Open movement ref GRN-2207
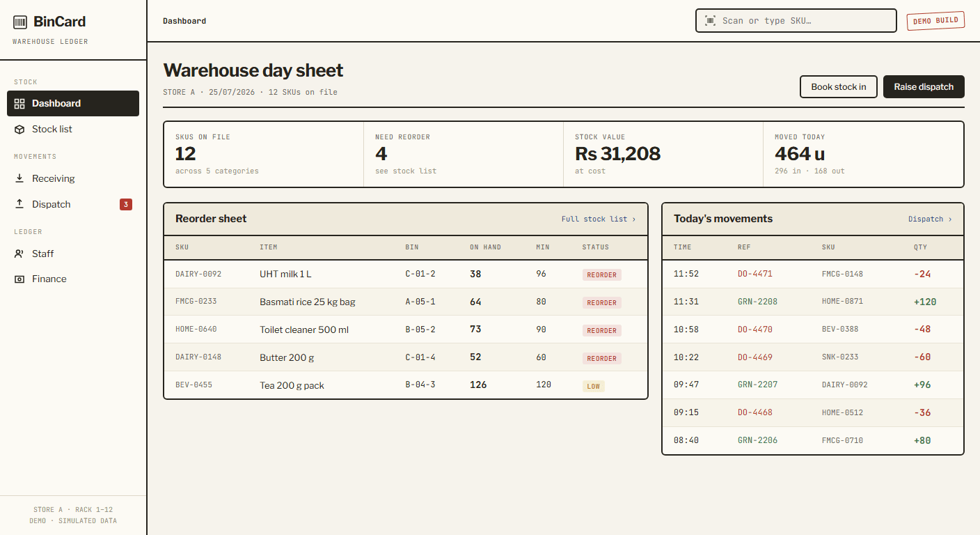The image size is (980, 535). pos(758,385)
